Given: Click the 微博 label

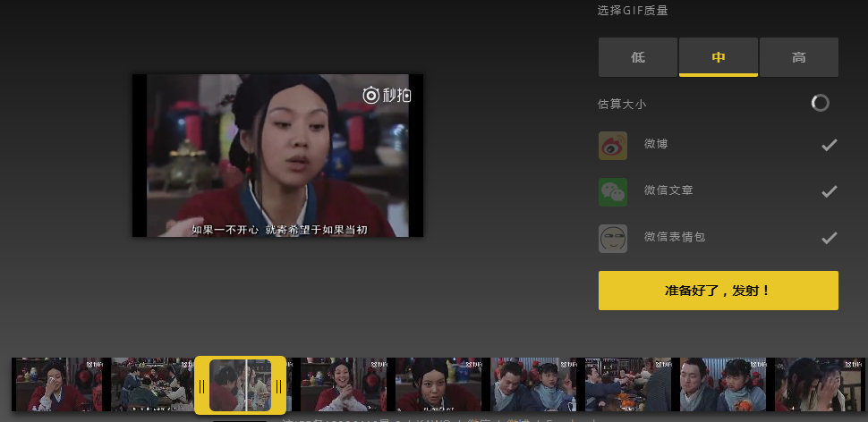Looking at the screenshot, I should tap(656, 144).
